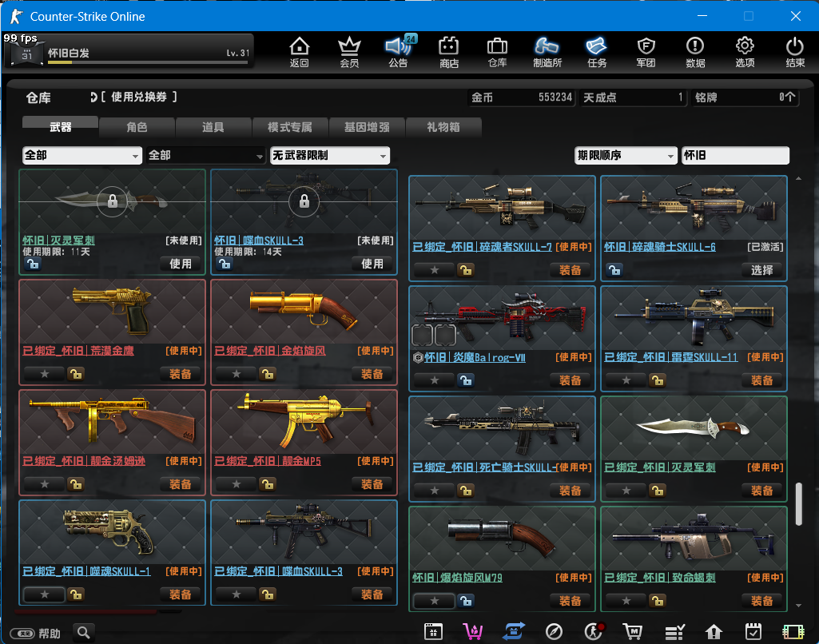The width and height of the screenshot is (819, 644).
Task: Click the compass icon in bottom bar
Action: pos(554,632)
